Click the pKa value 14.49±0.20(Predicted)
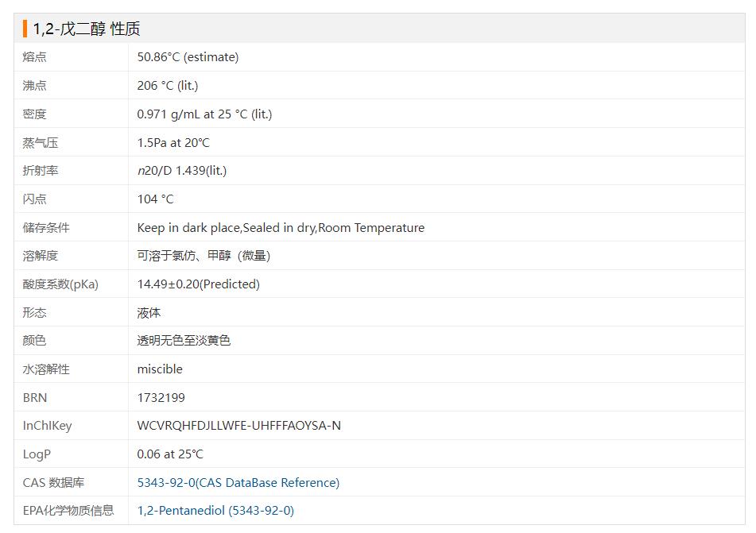This screenshot has width=756, height=533. click(198, 284)
